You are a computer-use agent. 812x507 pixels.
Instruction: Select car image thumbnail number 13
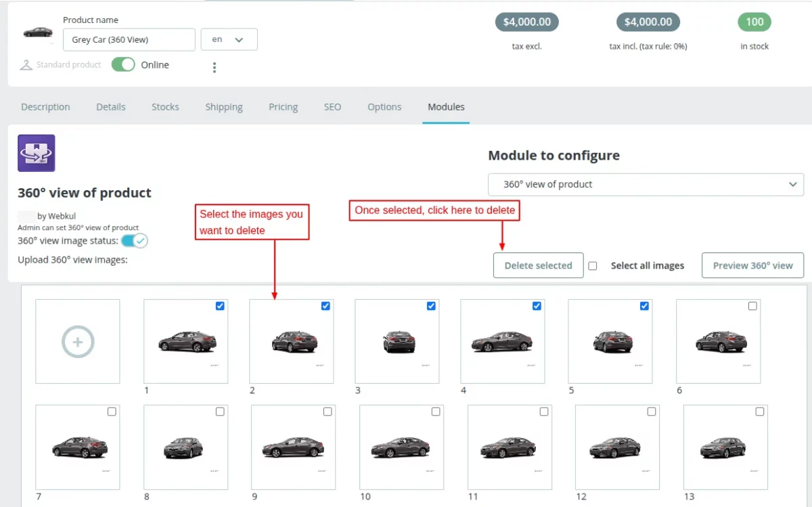pyautogui.click(x=725, y=447)
